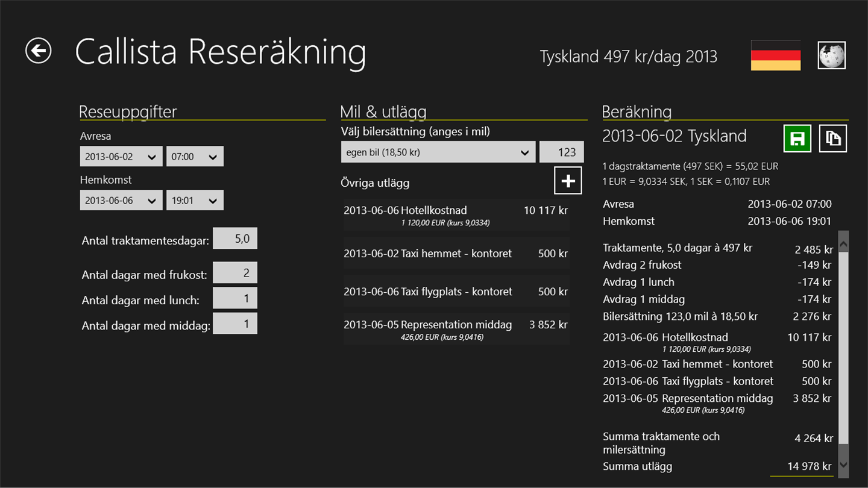
Task: Open the Avresa date dropdown 2013-06-02
Action: (121, 157)
